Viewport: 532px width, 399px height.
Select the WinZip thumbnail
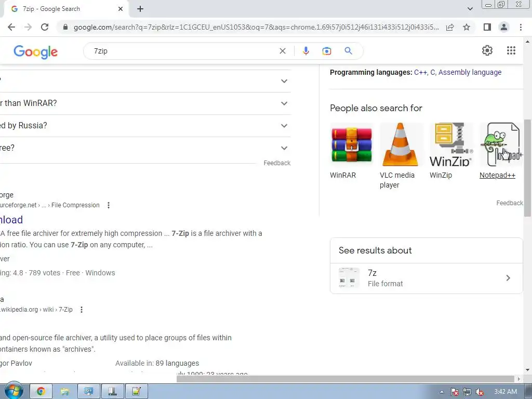(x=451, y=144)
